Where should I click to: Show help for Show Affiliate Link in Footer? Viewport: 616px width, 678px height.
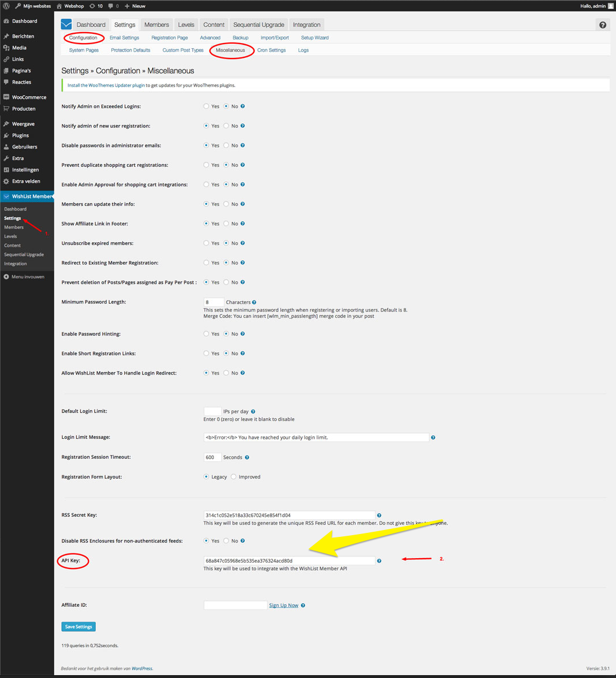pyautogui.click(x=243, y=224)
